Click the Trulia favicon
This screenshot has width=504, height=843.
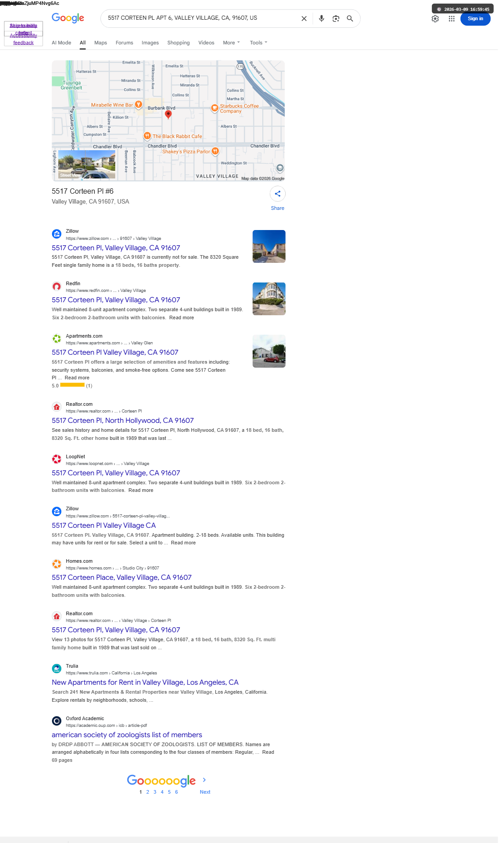coord(56,669)
